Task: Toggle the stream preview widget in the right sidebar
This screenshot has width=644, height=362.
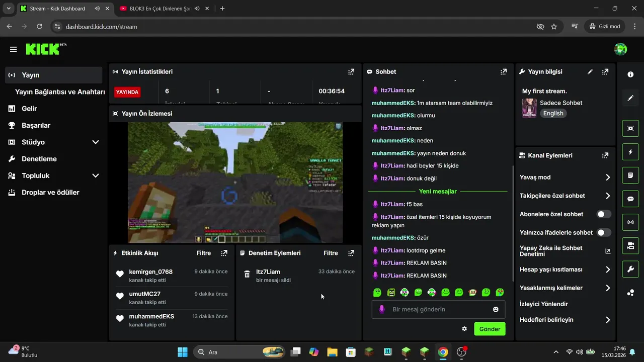Action: point(630,128)
